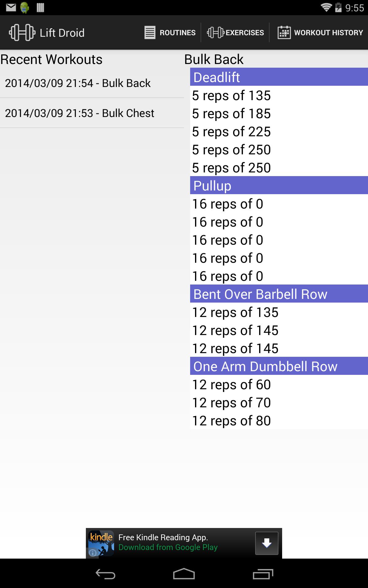Switch to the ROUTINES tab
This screenshot has height=588, width=368.
coord(178,32)
